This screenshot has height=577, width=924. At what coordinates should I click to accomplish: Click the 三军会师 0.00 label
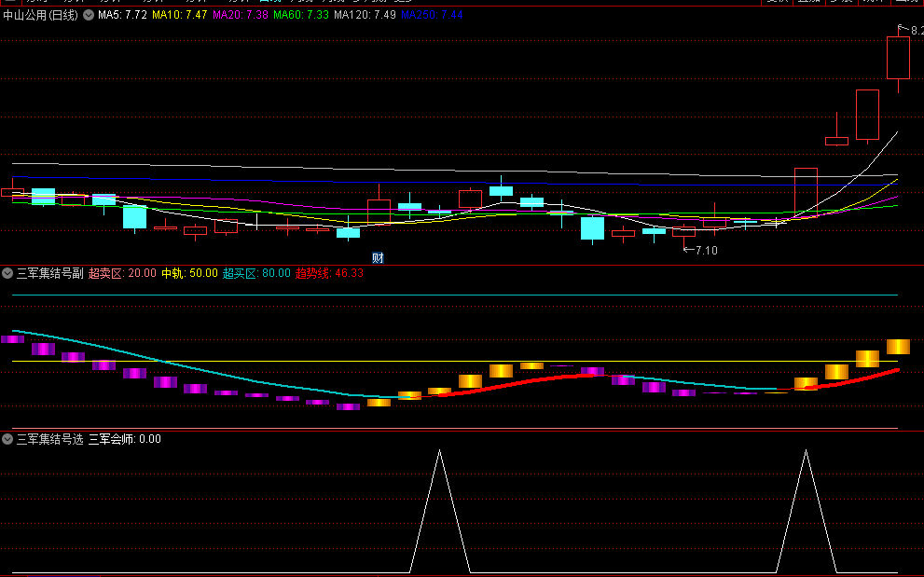124,439
